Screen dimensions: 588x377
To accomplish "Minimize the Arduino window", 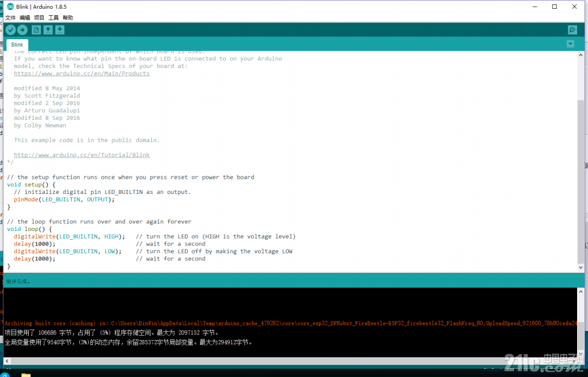I will coord(535,7).
